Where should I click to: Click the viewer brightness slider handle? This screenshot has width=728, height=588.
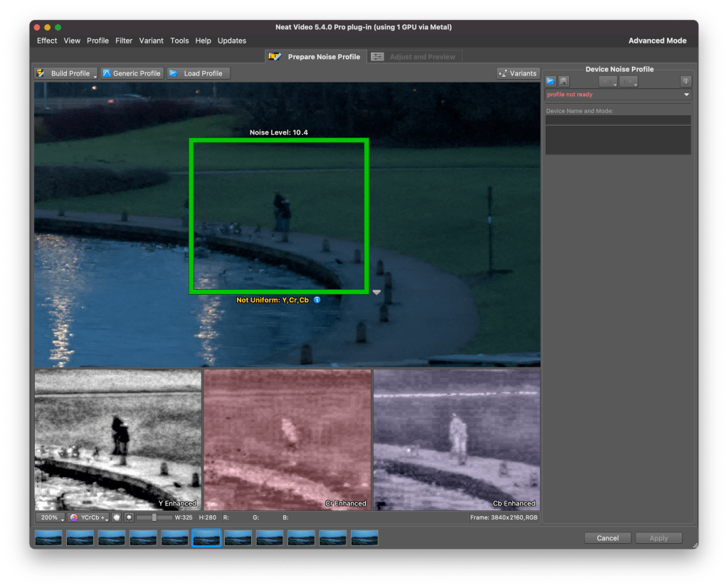click(x=154, y=518)
